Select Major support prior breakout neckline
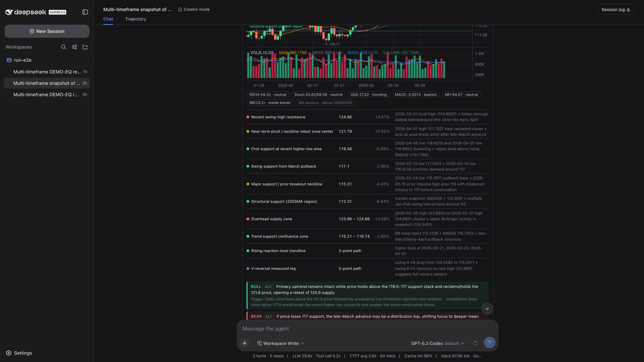 tap(367, 184)
